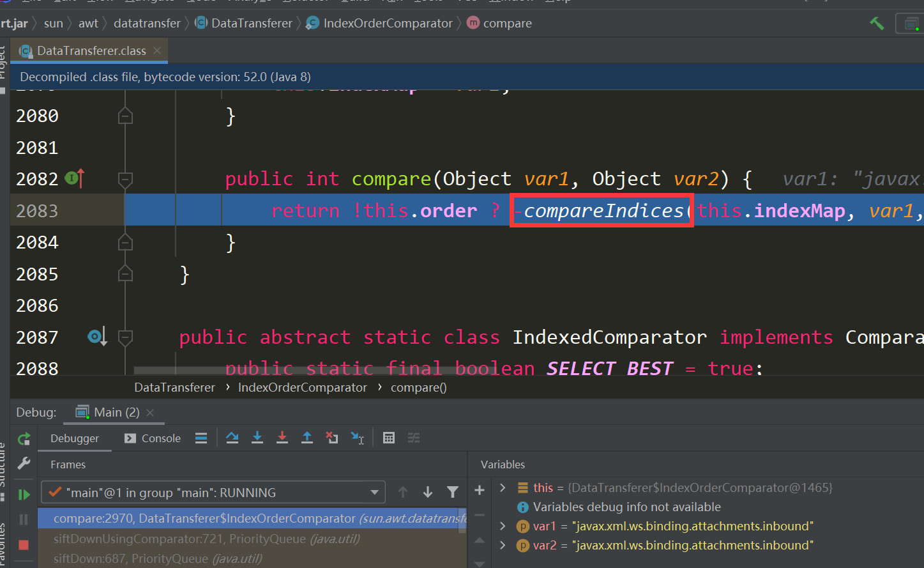
Task: Click the green build hammer icon
Action: pos(877,24)
